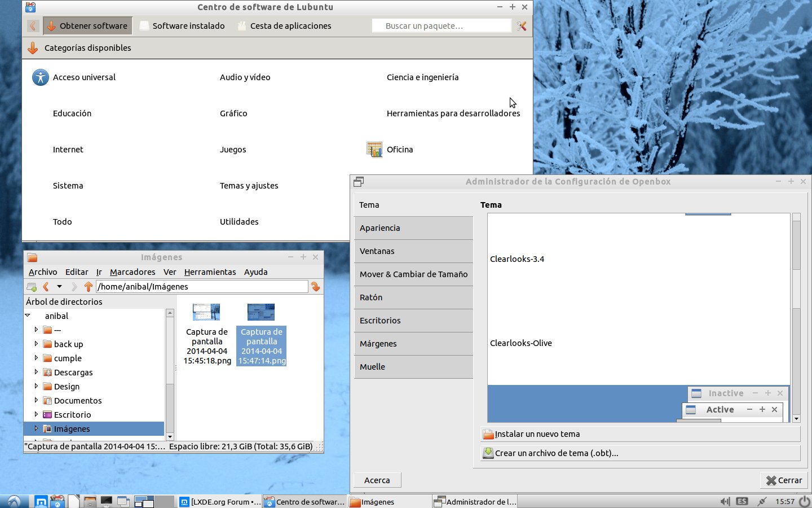Select the Clearlooks-Olive theme
The image size is (812, 508).
click(521, 343)
